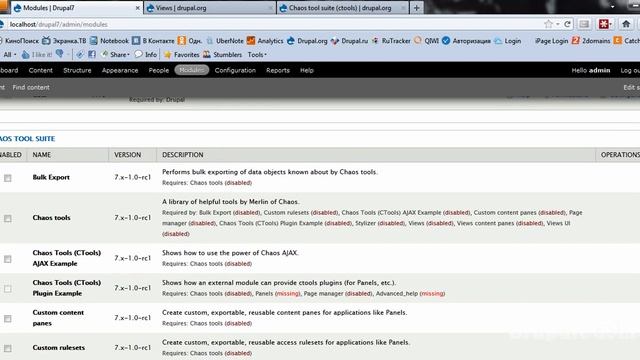640x360 pixels.
Task: Open the Content admin menu
Action: 40,70
